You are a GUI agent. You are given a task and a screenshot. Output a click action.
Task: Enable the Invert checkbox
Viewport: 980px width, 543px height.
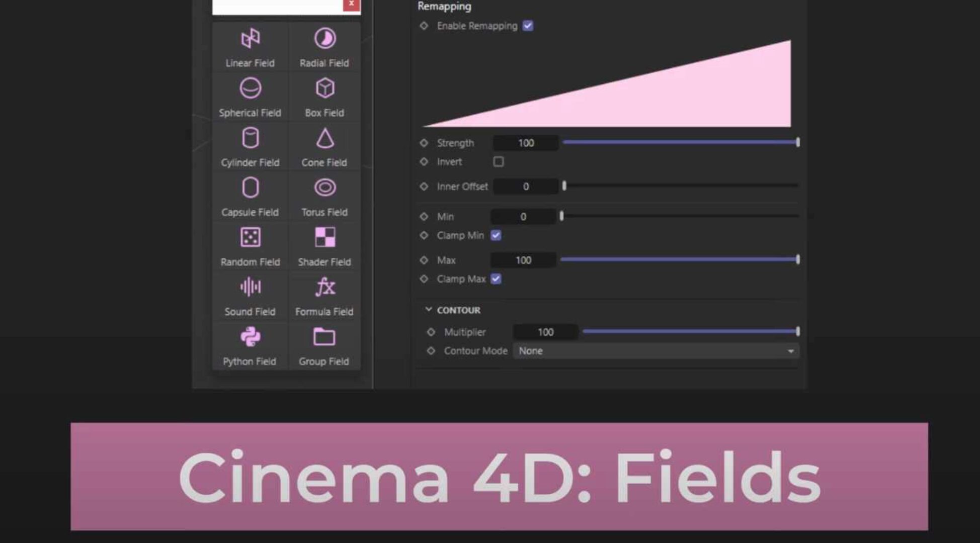click(498, 161)
